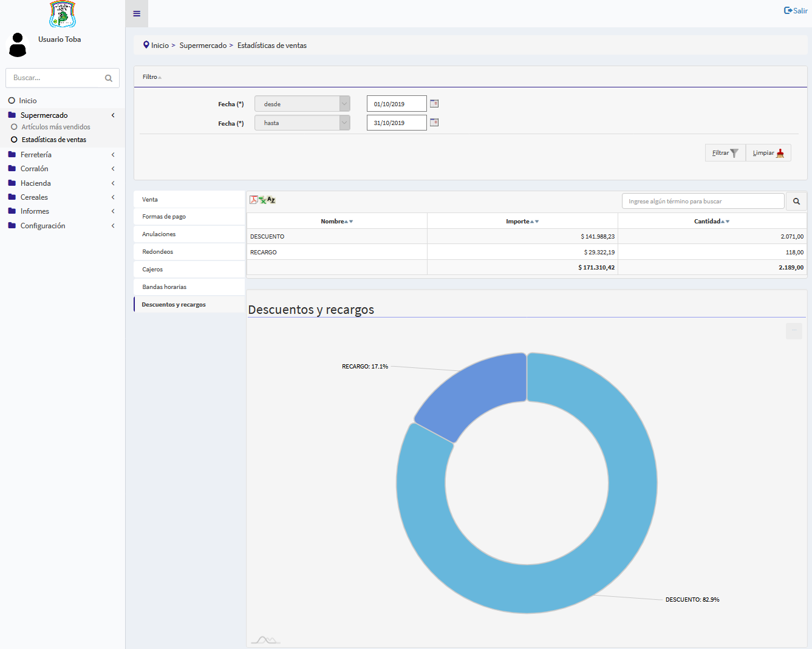Click the A-Z sort columns icon
812x649 pixels.
point(271,200)
